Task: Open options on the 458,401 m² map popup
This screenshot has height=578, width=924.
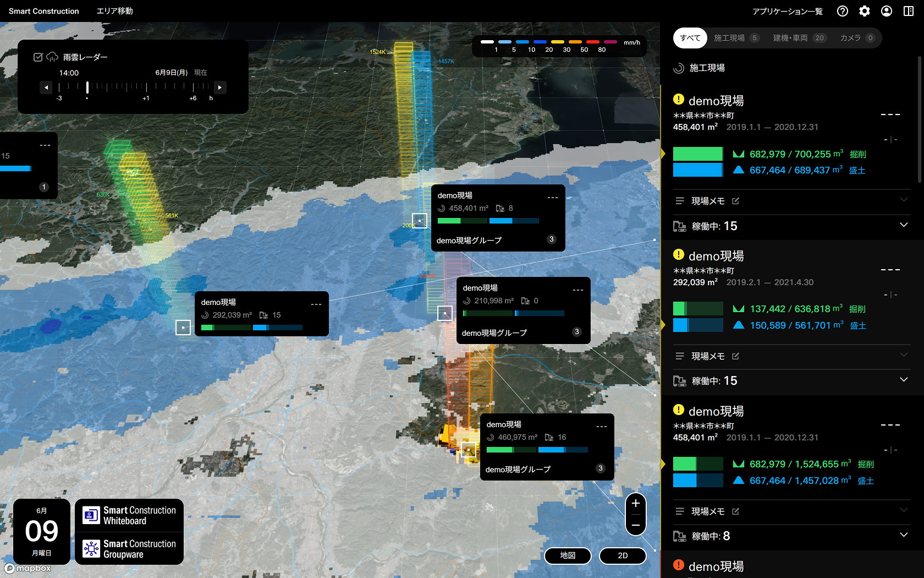Action: point(553,197)
